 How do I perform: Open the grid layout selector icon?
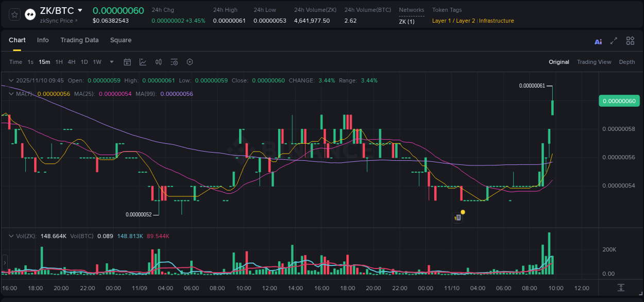click(x=630, y=41)
